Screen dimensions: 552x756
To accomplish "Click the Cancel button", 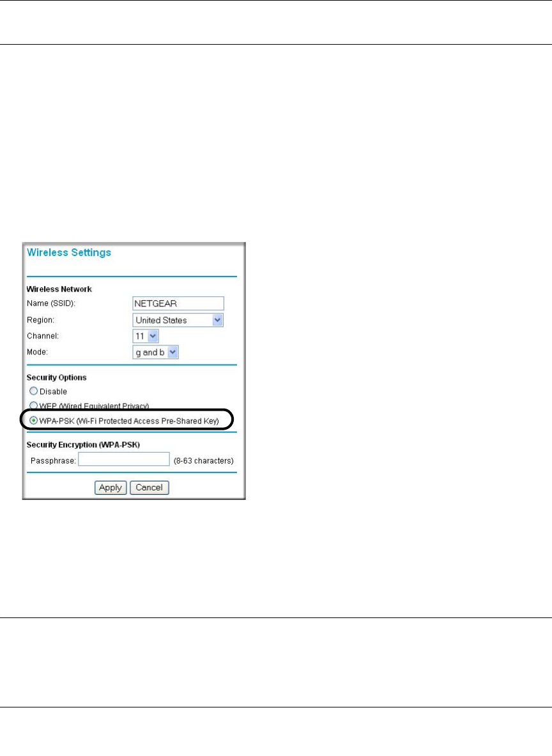I will tap(149, 487).
